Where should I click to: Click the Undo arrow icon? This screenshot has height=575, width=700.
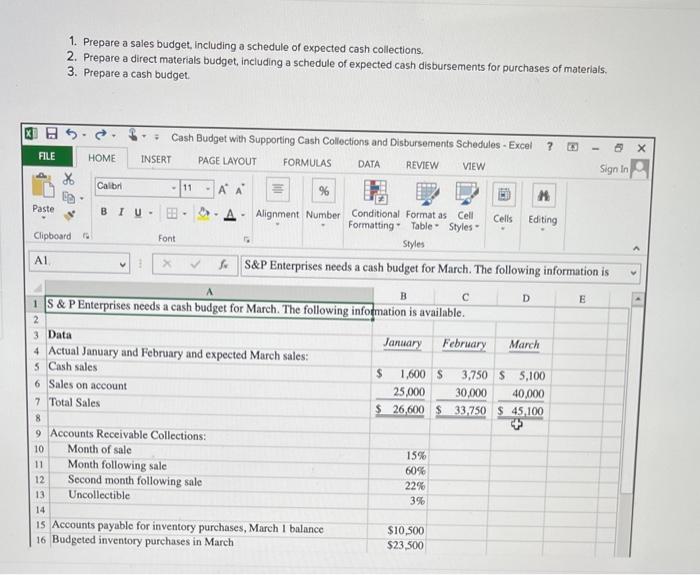[71, 133]
